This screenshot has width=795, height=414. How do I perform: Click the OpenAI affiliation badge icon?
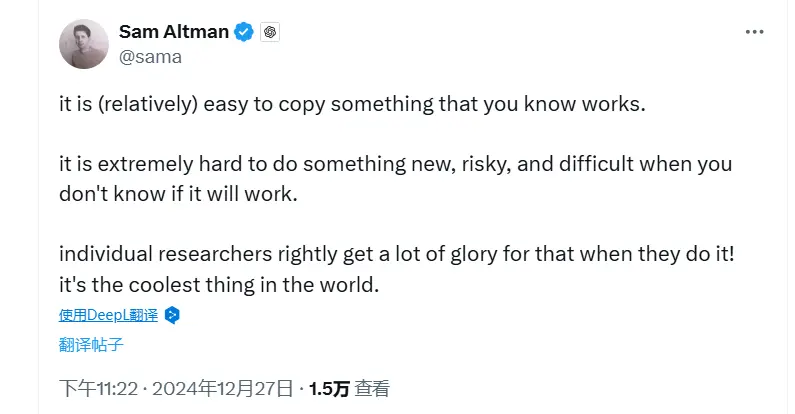pos(269,32)
